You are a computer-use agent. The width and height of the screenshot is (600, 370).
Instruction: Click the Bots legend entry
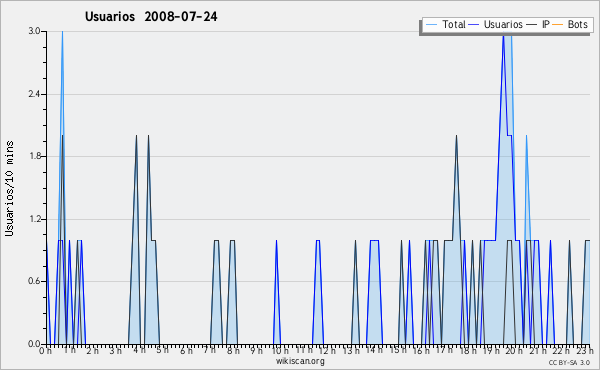coord(570,24)
